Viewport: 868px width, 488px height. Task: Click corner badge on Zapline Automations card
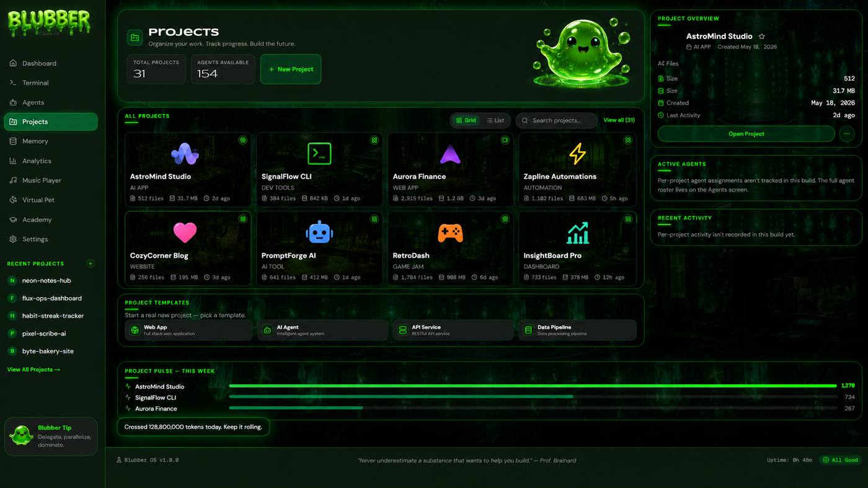click(x=628, y=140)
